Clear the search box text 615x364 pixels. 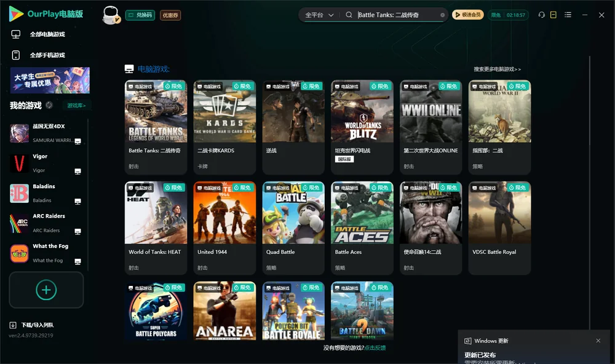click(x=442, y=15)
